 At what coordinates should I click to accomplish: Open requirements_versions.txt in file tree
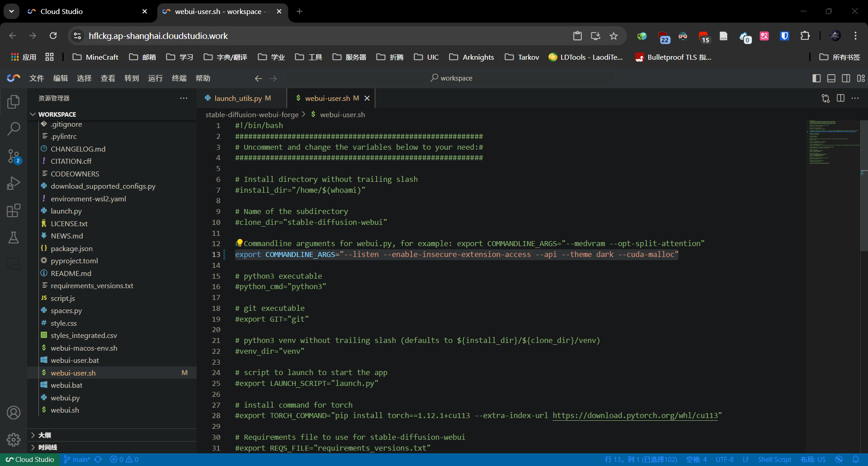click(x=92, y=285)
